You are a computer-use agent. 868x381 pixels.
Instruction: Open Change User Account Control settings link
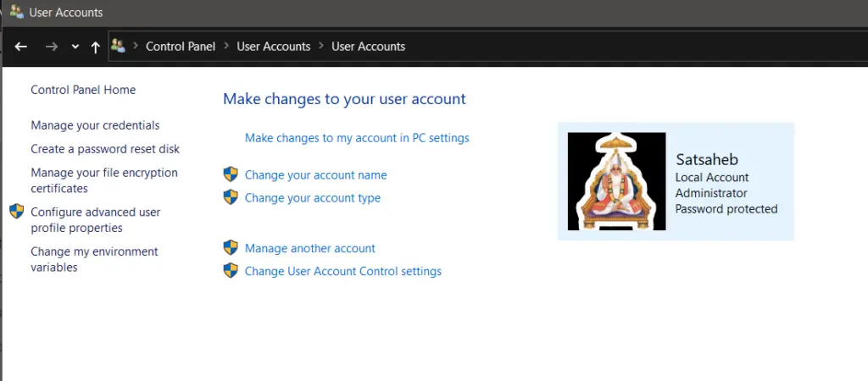pos(343,272)
